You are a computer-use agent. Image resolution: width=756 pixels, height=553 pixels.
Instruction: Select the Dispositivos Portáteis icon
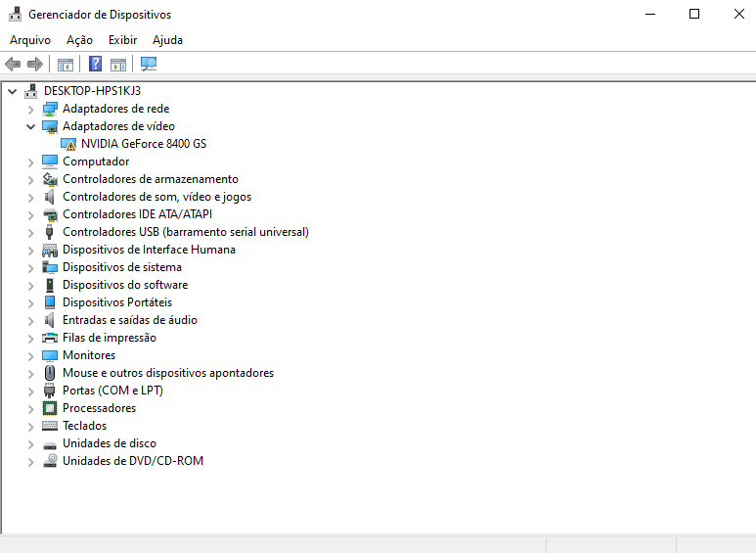(50, 302)
